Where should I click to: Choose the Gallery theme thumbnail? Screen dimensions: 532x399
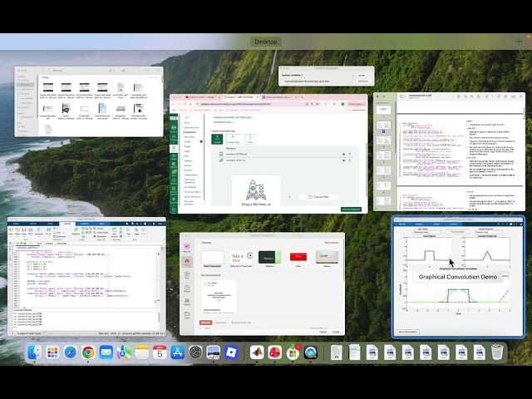(x=327, y=258)
